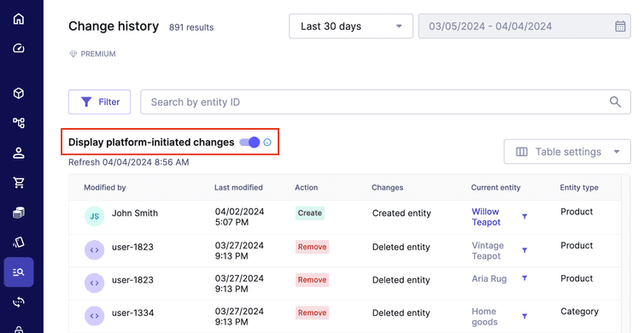Click the John Smith name cell

click(x=135, y=213)
